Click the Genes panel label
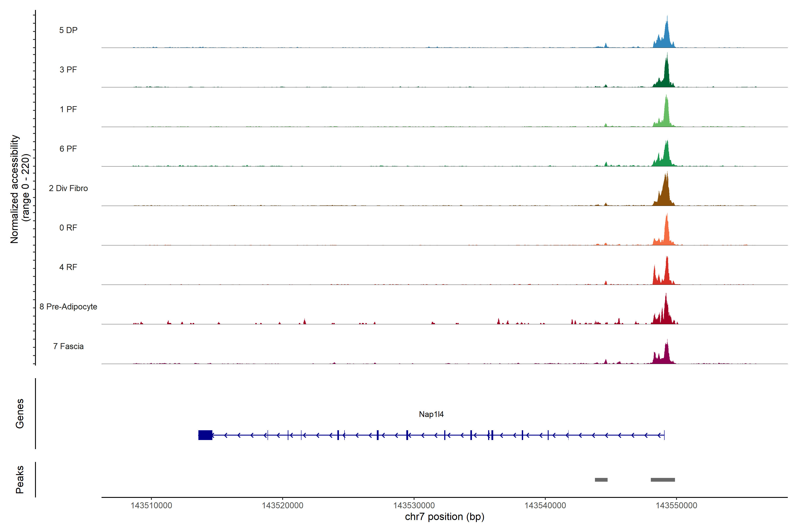Image resolution: width=798 pixels, height=532 pixels. coord(20,414)
